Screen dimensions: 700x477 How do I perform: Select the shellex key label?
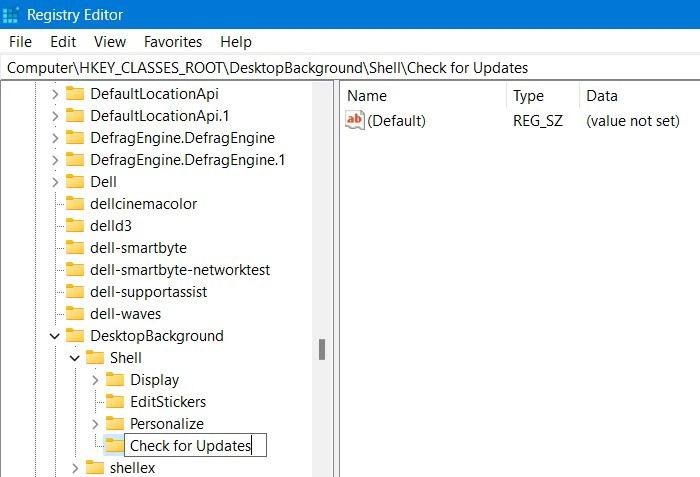click(132, 468)
